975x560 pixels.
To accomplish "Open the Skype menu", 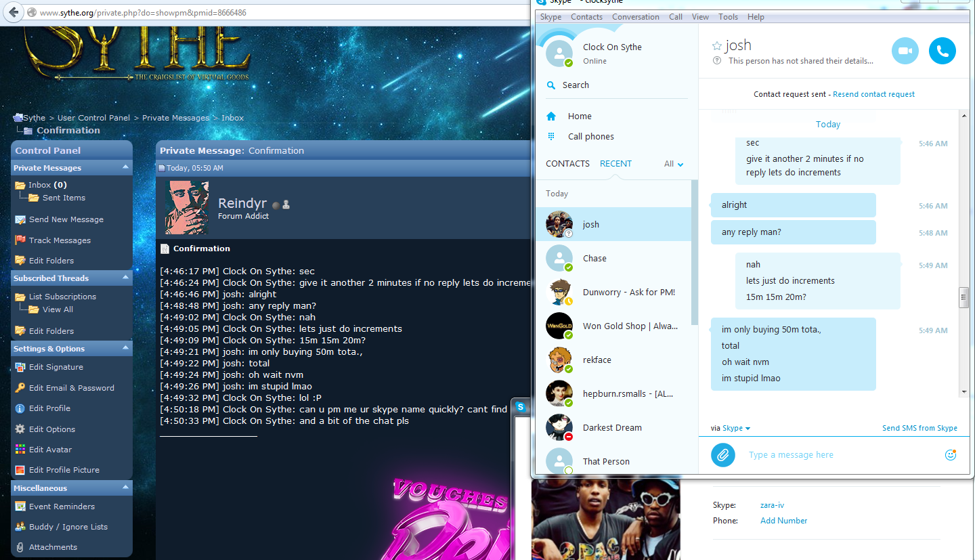I will (550, 17).
